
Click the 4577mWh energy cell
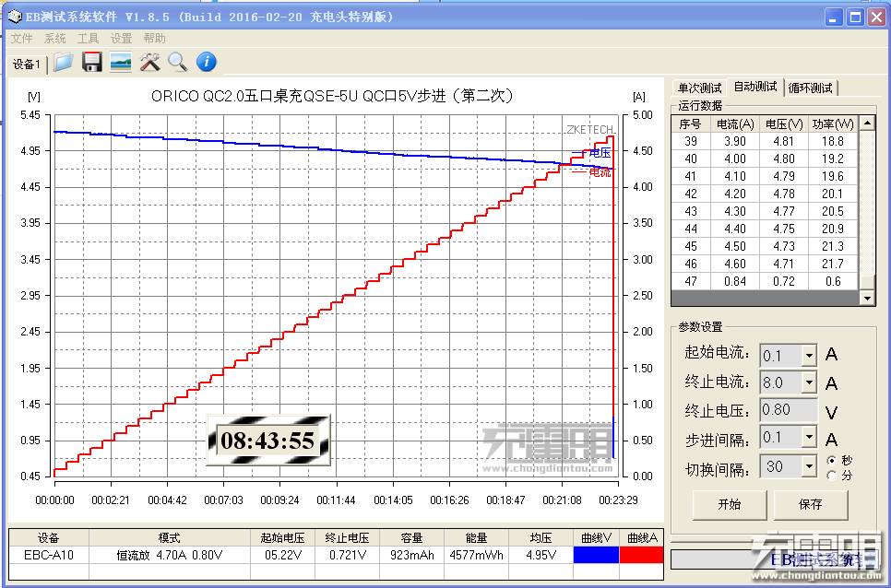click(476, 555)
